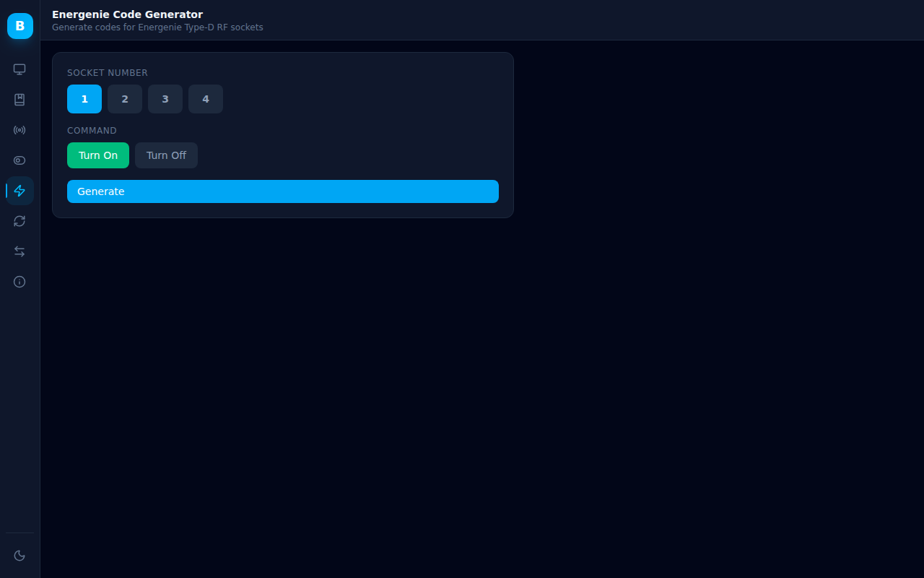Toggle dark mode with moon icon
This screenshot has width=924, height=578.
[19, 556]
